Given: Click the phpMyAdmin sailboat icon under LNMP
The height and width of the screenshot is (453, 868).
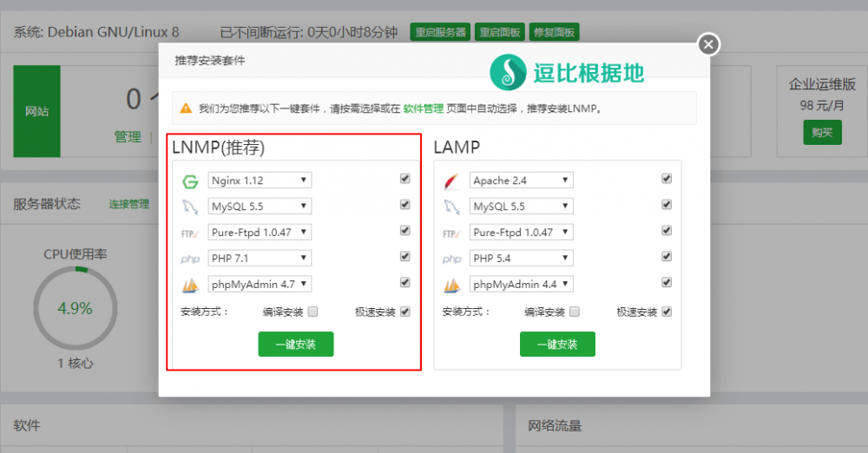Looking at the screenshot, I should (x=190, y=285).
